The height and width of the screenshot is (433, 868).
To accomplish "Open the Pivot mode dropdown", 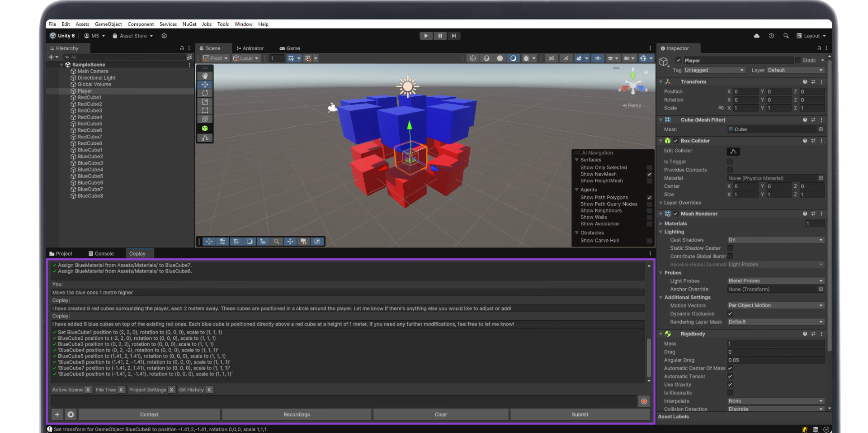I will (x=215, y=58).
